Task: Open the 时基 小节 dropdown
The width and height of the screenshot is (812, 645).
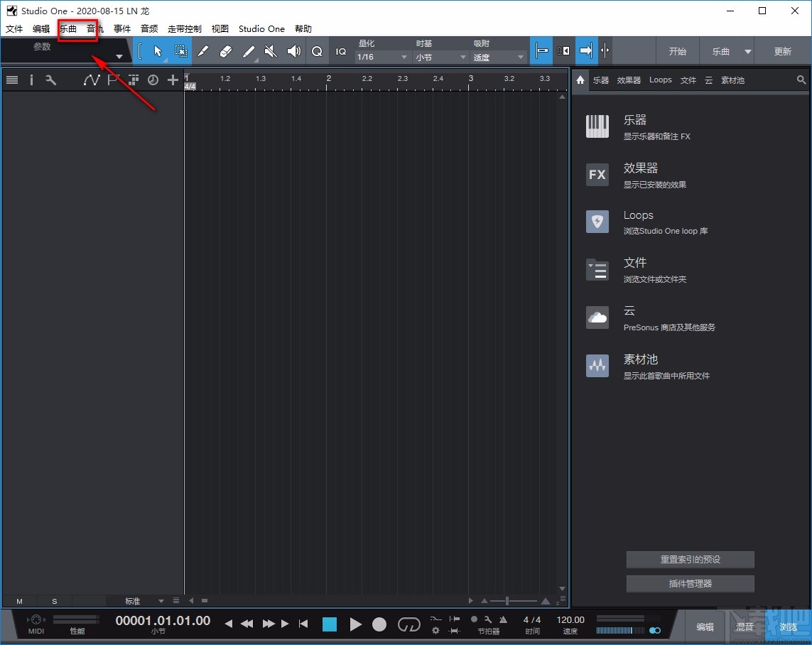Action: (440, 57)
